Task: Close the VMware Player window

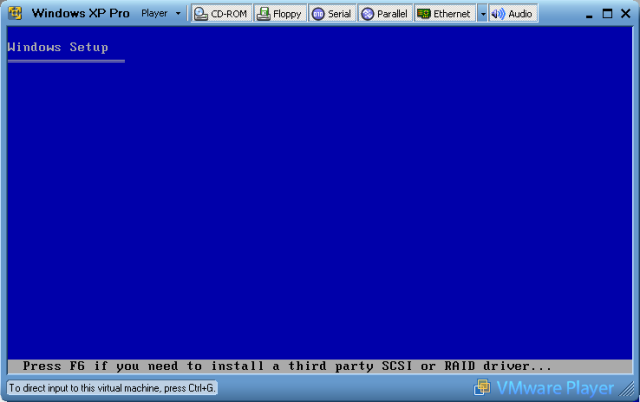Action: [x=626, y=13]
